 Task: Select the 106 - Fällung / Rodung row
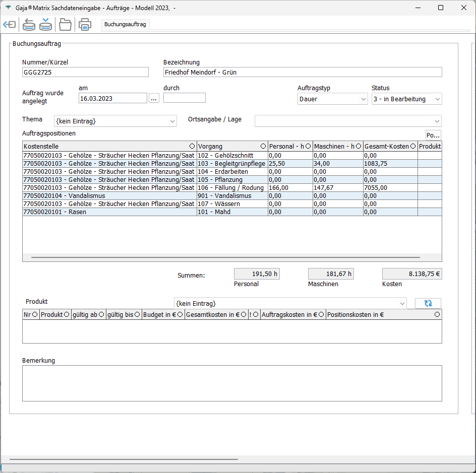[x=230, y=188]
